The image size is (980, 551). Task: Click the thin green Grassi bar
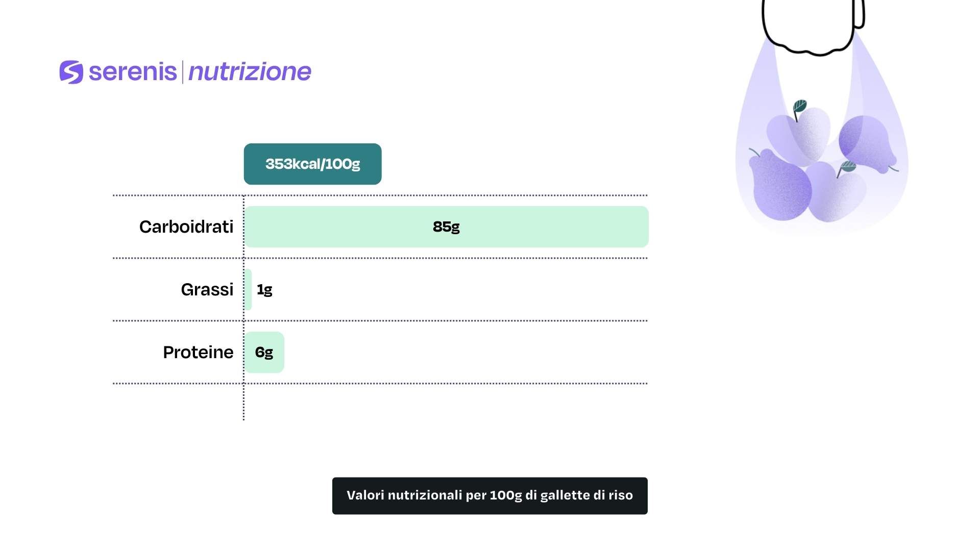click(x=248, y=290)
